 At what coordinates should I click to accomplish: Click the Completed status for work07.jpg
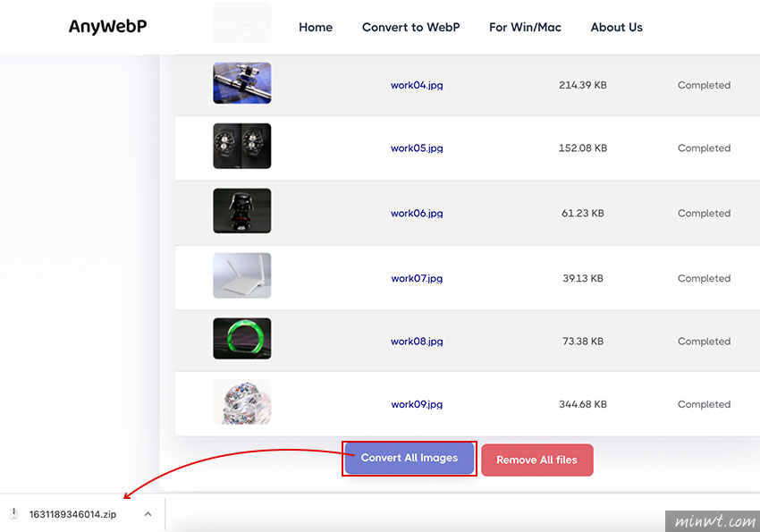(x=704, y=279)
